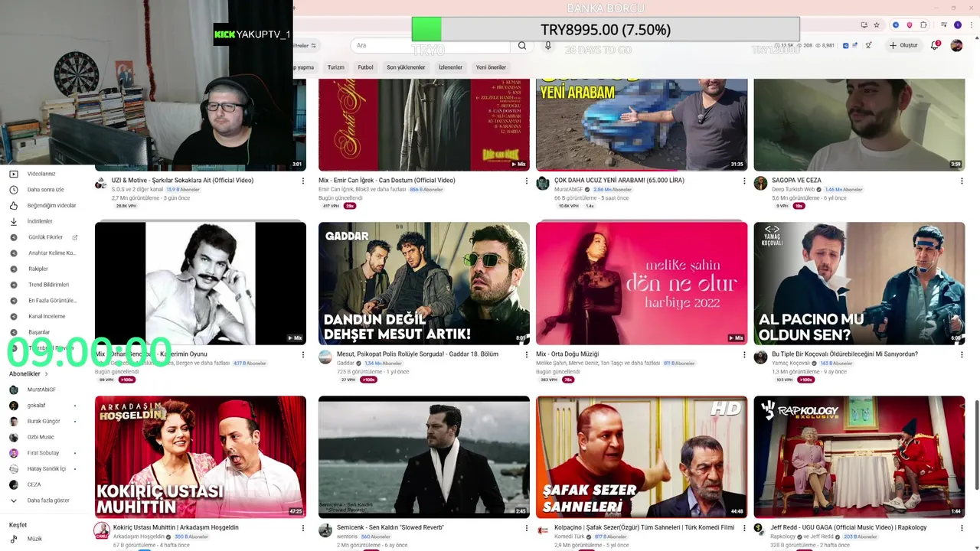This screenshot has width=980, height=551.
Task: Open MuratAbiGF subscription in sidebar
Action: click(x=43, y=390)
